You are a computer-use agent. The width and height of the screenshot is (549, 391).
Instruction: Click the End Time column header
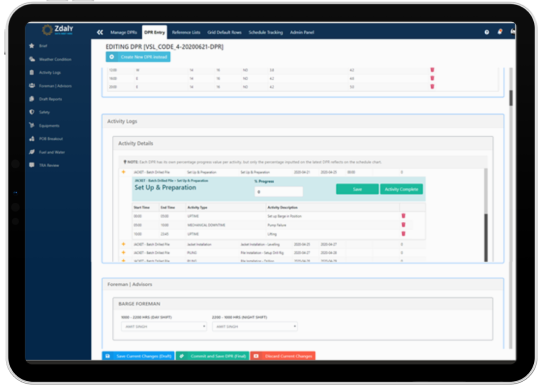tap(168, 207)
